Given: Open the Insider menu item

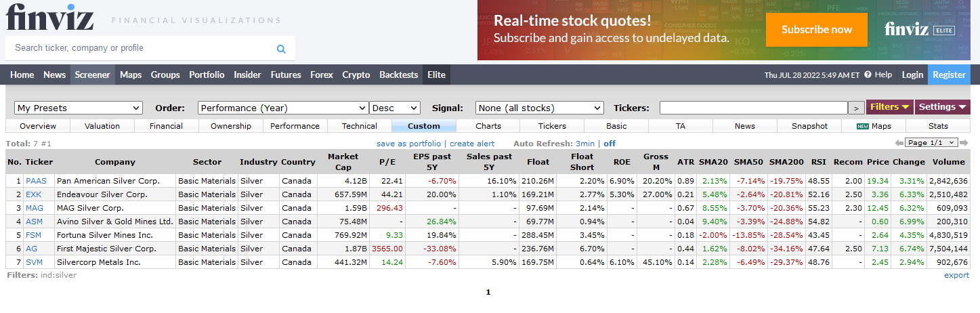Looking at the screenshot, I should coord(247,75).
